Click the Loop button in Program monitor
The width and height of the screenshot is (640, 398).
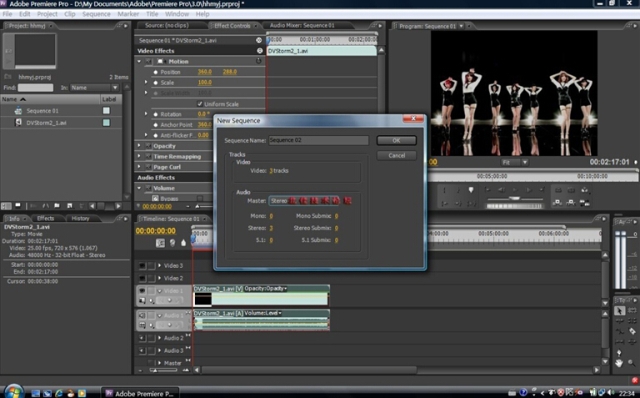click(x=558, y=190)
